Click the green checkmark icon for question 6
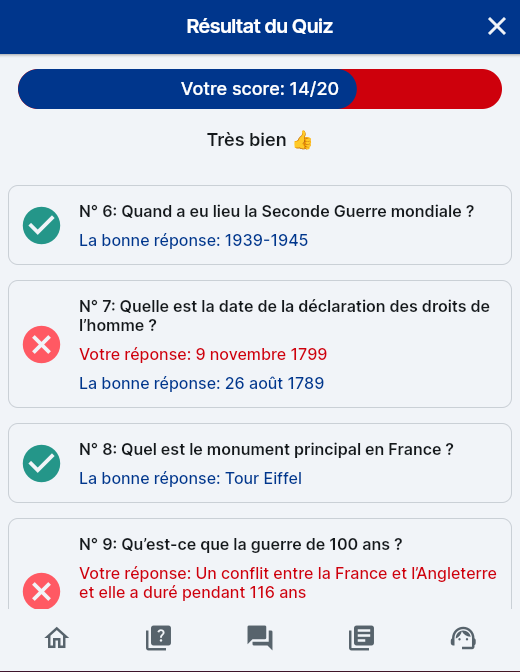520x672 pixels. [42, 225]
